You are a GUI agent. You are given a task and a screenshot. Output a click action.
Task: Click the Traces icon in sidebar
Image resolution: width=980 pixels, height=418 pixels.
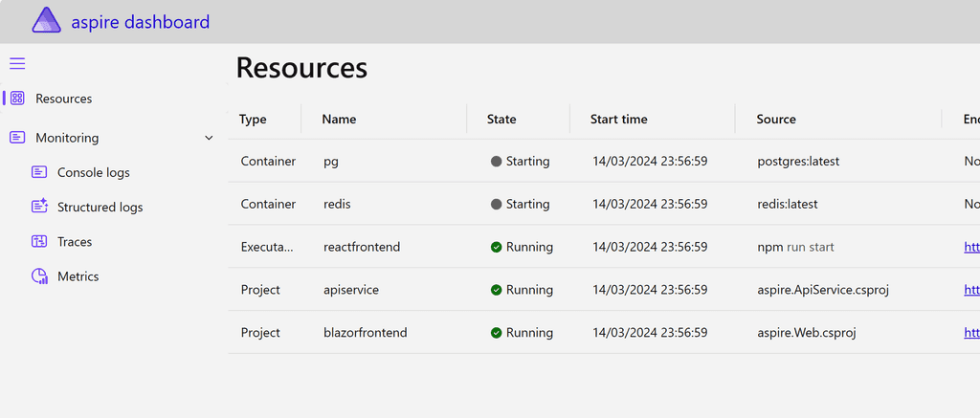[x=39, y=241]
